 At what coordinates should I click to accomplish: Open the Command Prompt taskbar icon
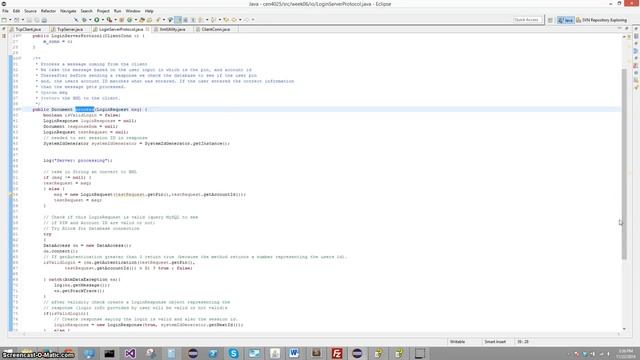coord(109,353)
